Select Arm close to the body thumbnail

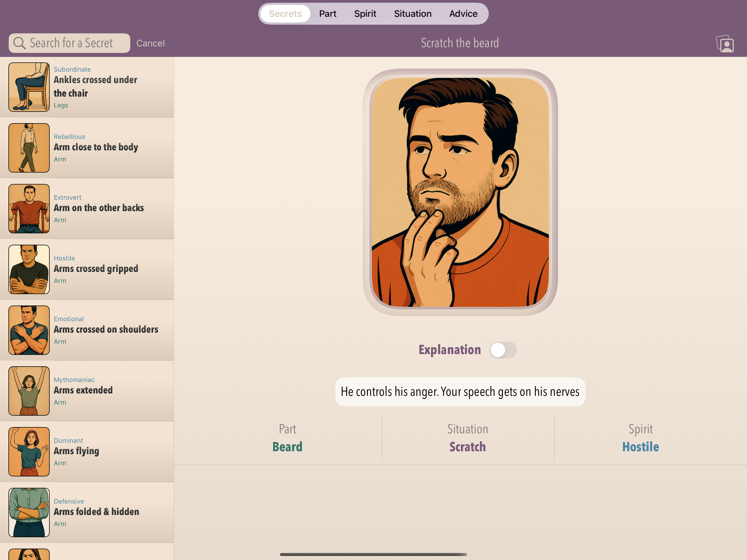29,148
